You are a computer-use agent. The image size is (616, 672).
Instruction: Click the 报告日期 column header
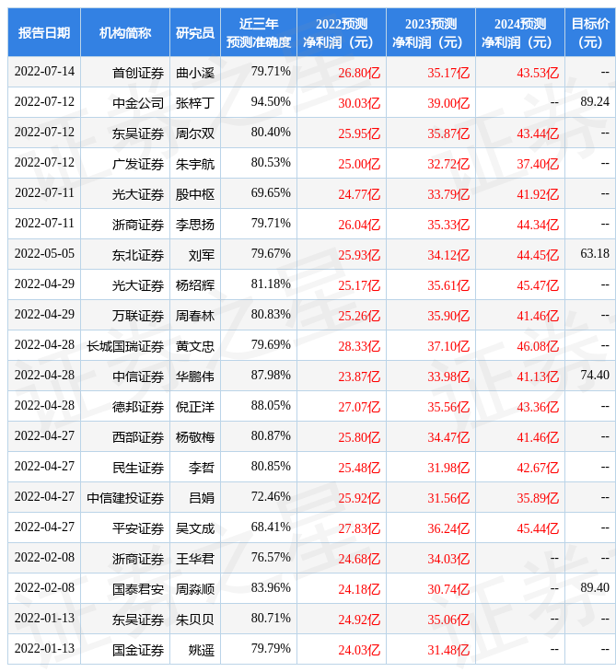click(44, 32)
